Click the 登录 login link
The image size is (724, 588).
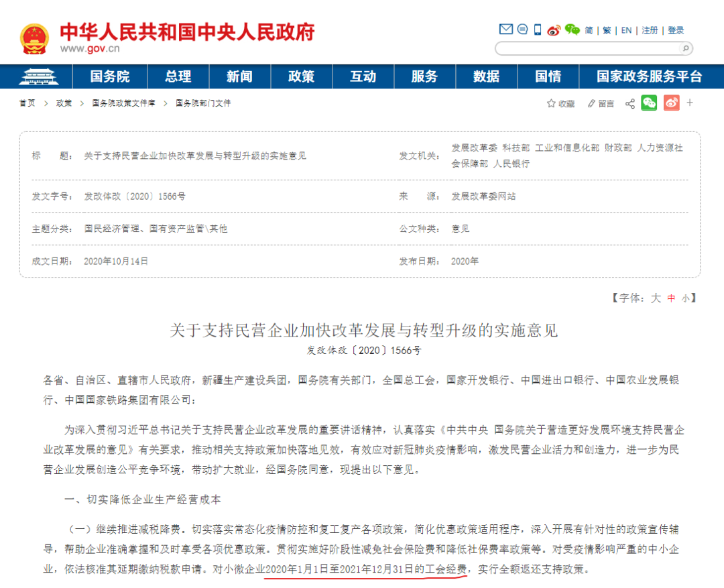(676, 30)
